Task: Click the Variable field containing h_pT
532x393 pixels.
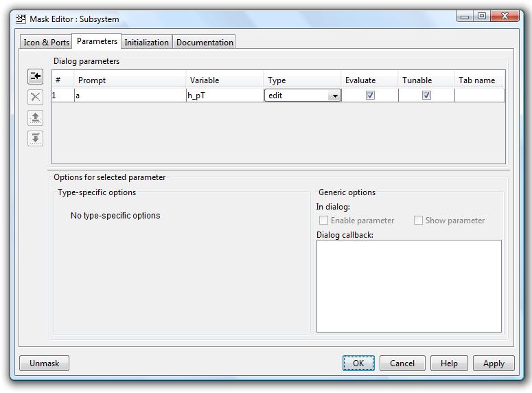Action: pyautogui.click(x=224, y=96)
